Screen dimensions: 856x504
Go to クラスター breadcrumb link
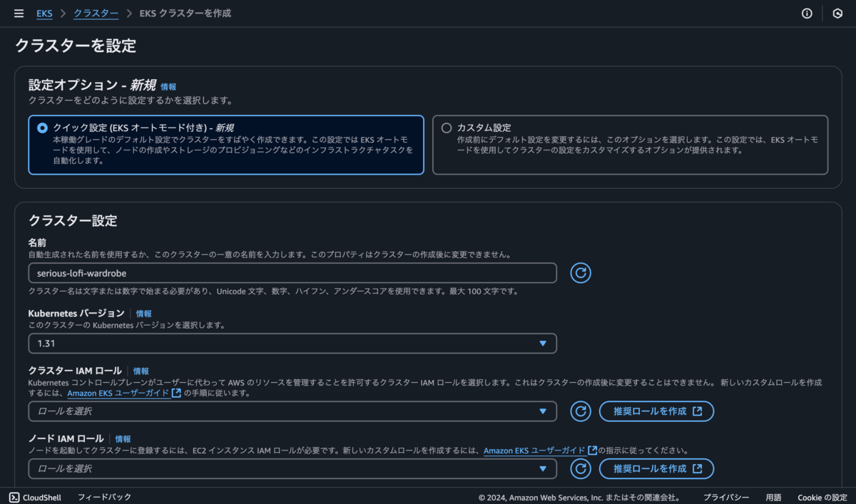point(96,14)
